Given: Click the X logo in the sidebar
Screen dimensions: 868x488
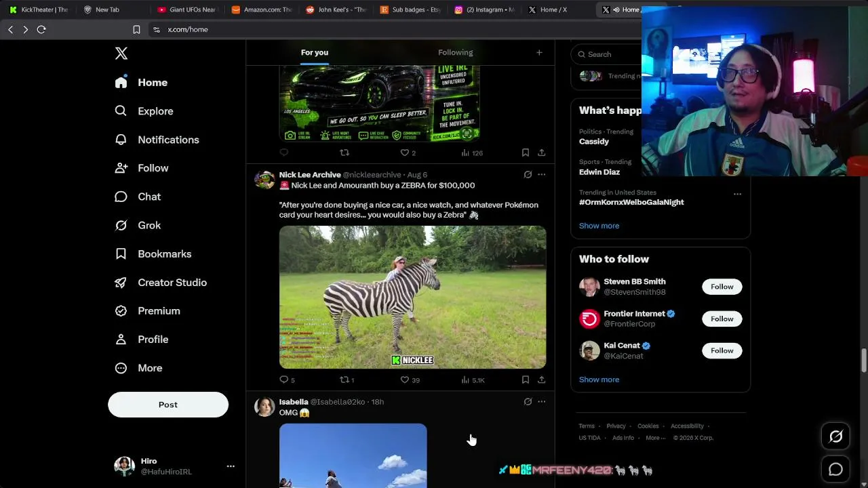Looking at the screenshot, I should point(121,54).
